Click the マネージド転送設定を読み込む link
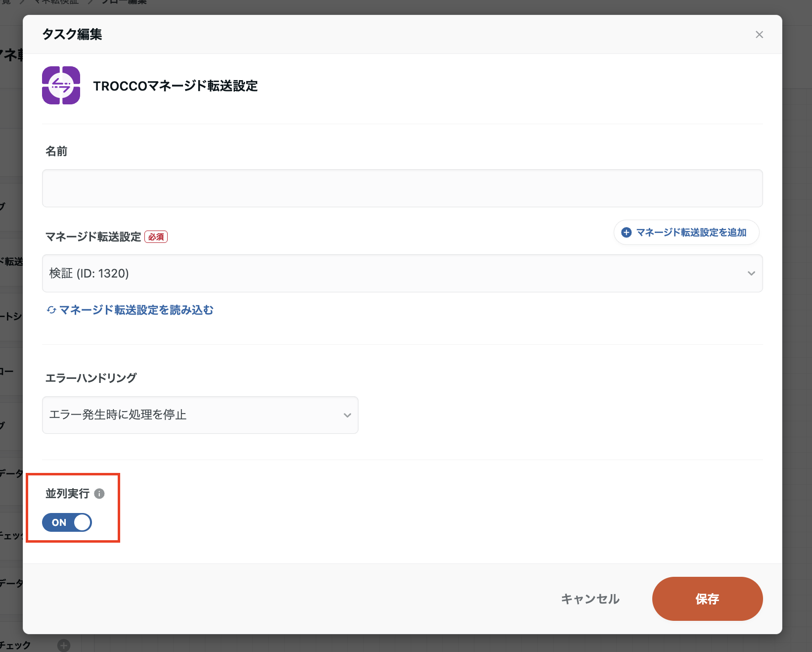Viewport: 812px width, 652px height. click(136, 310)
